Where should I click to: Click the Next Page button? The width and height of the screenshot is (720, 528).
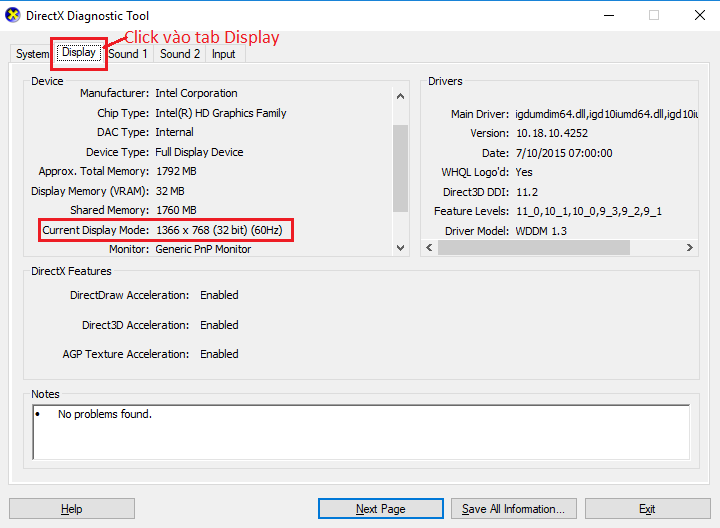(x=380, y=509)
